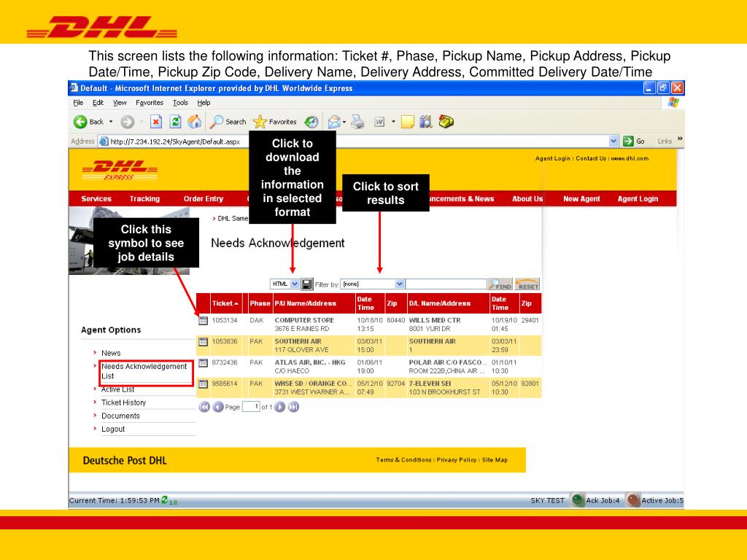This screenshot has height=560, width=747.
Task: Click the RESET button
Action: [527, 284]
